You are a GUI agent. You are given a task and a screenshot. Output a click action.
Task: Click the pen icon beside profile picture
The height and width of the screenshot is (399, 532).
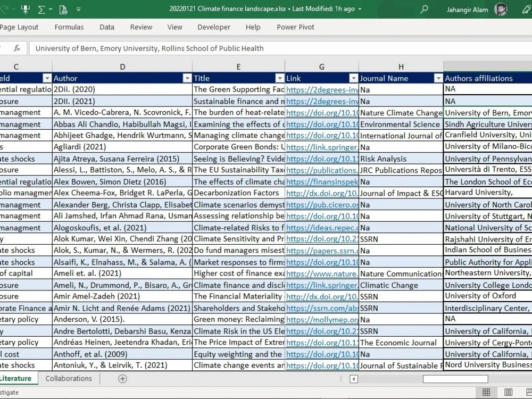tap(527, 9)
